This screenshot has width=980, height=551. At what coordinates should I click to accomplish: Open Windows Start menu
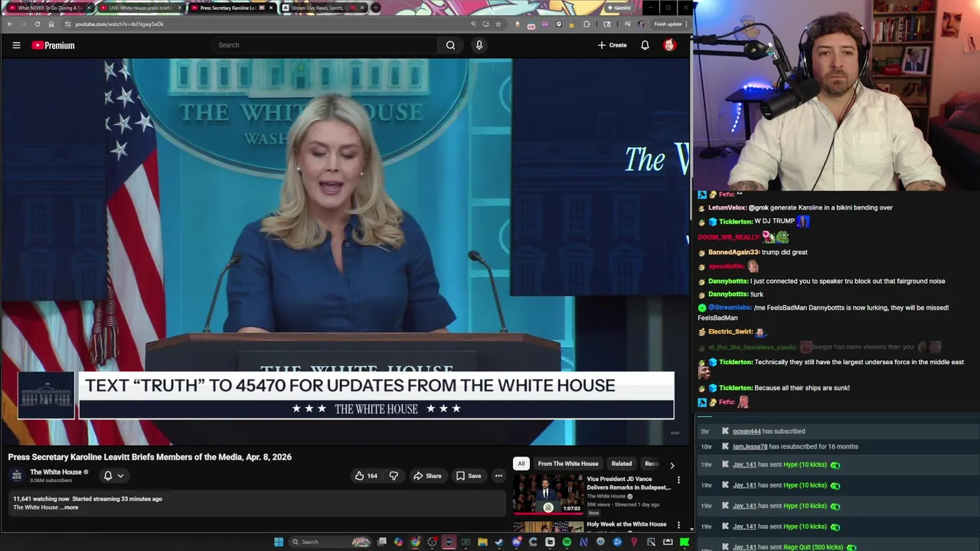pyautogui.click(x=279, y=542)
